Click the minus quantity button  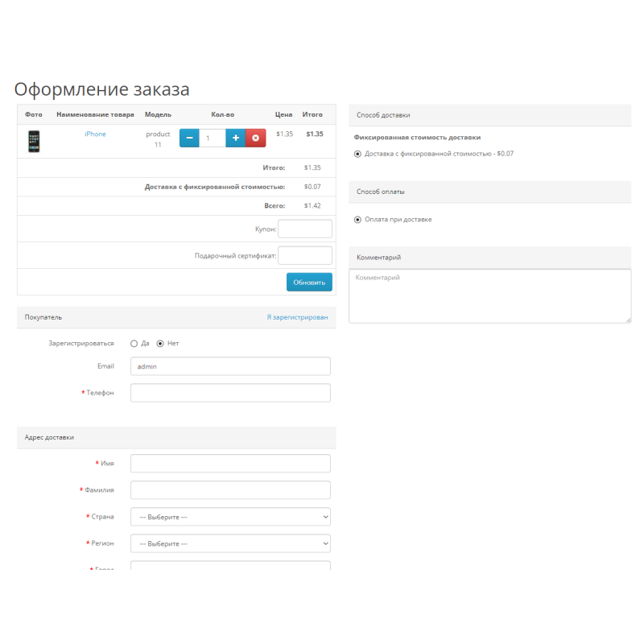pos(189,138)
